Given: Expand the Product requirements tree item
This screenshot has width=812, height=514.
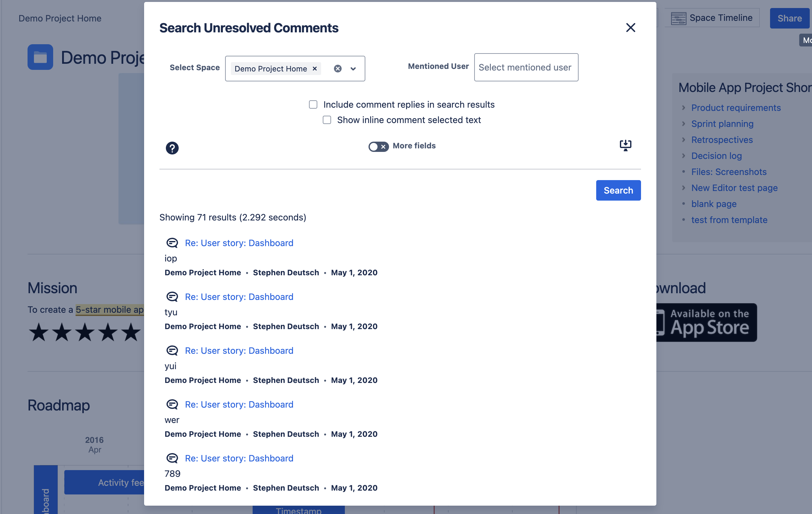Looking at the screenshot, I should click(683, 108).
